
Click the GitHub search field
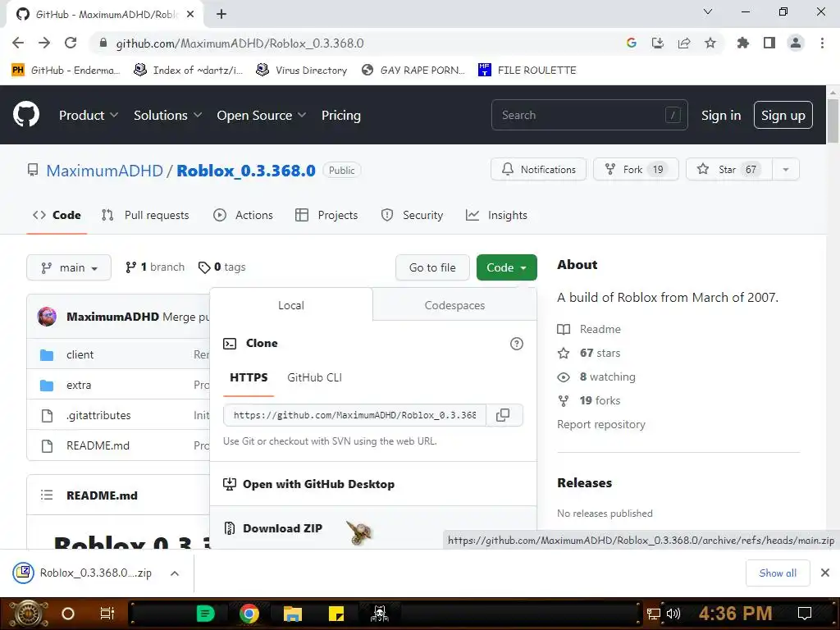pos(589,115)
